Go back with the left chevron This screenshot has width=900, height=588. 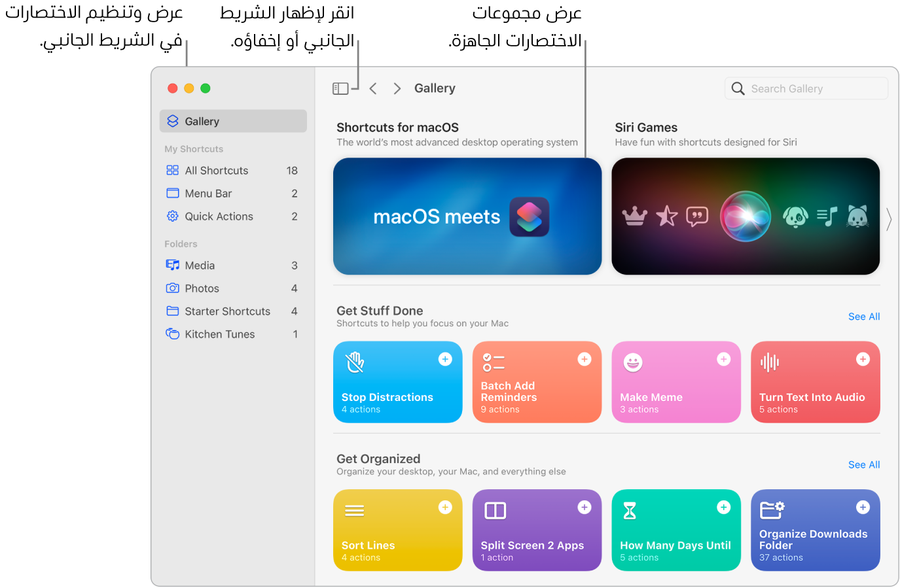(373, 88)
